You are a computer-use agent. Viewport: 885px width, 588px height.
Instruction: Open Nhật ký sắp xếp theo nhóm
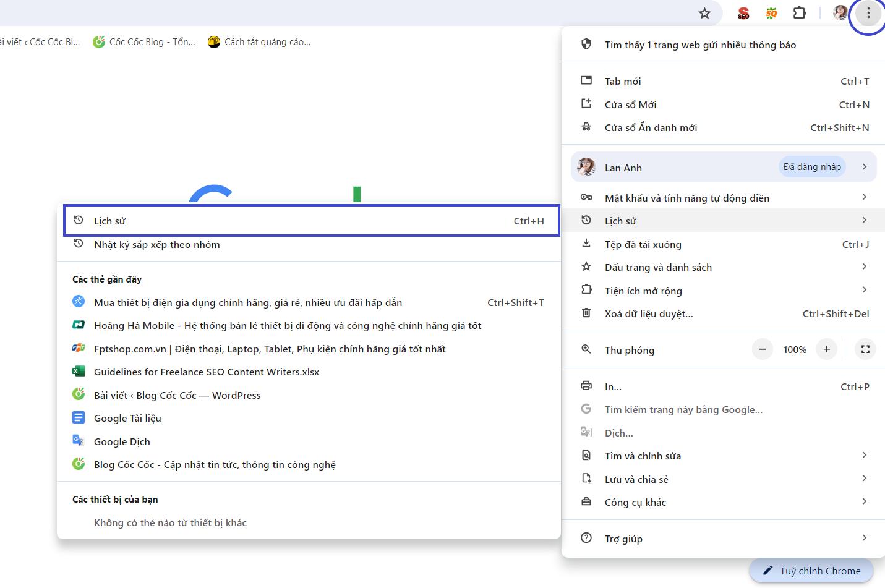click(x=309, y=244)
